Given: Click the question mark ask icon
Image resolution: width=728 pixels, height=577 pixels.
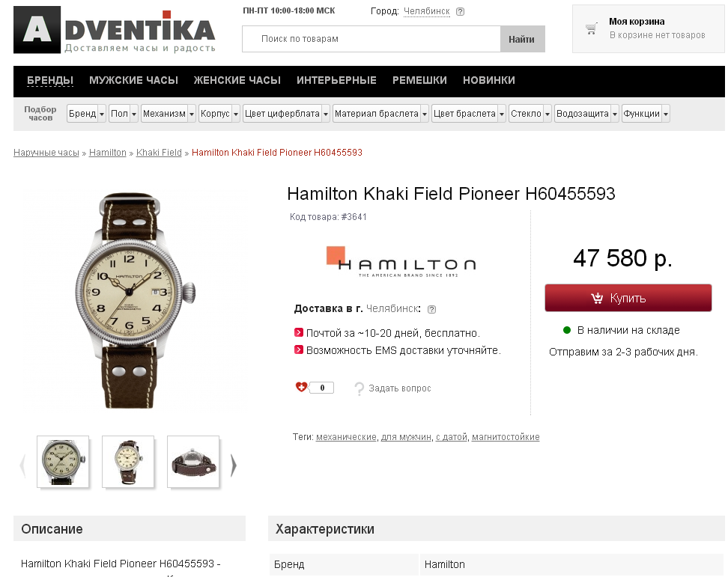Looking at the screenshot, I should click(x=359, y=388).
